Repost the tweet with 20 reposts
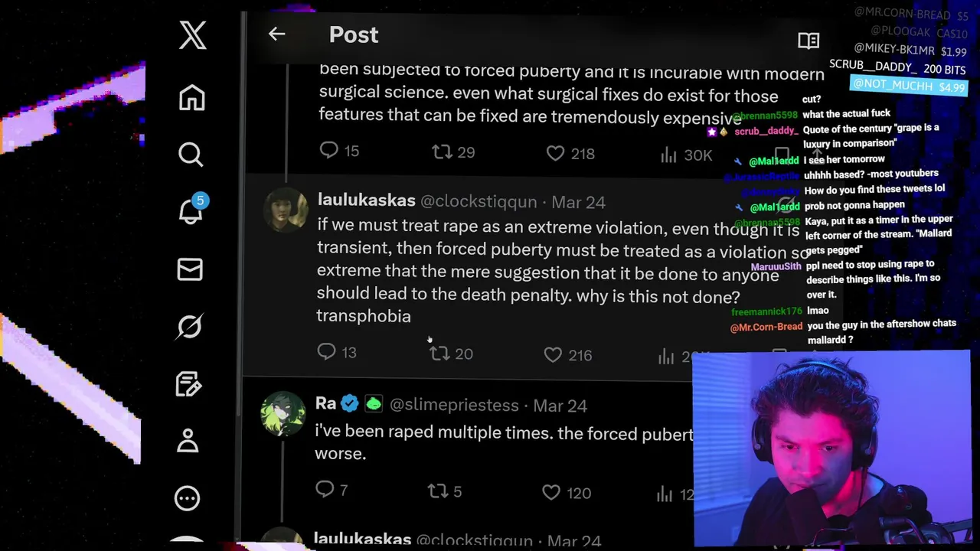 (x=439, y=353)
